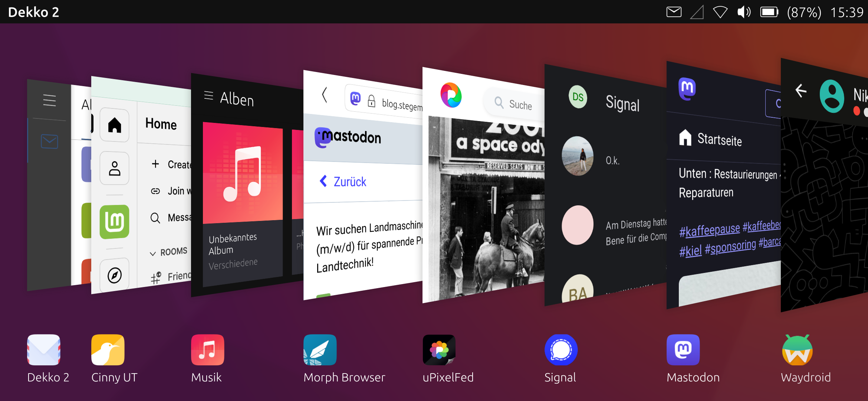Launch the Waydroid app icon

(x=798, y=350)
